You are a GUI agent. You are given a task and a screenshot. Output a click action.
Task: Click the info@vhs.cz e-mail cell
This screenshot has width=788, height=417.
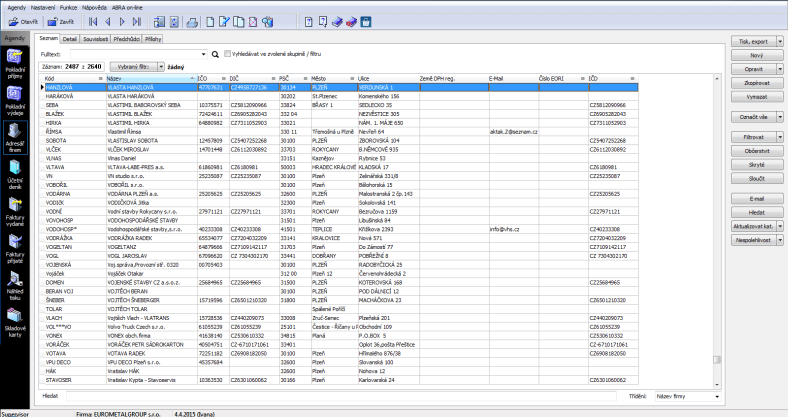point(514,229)
